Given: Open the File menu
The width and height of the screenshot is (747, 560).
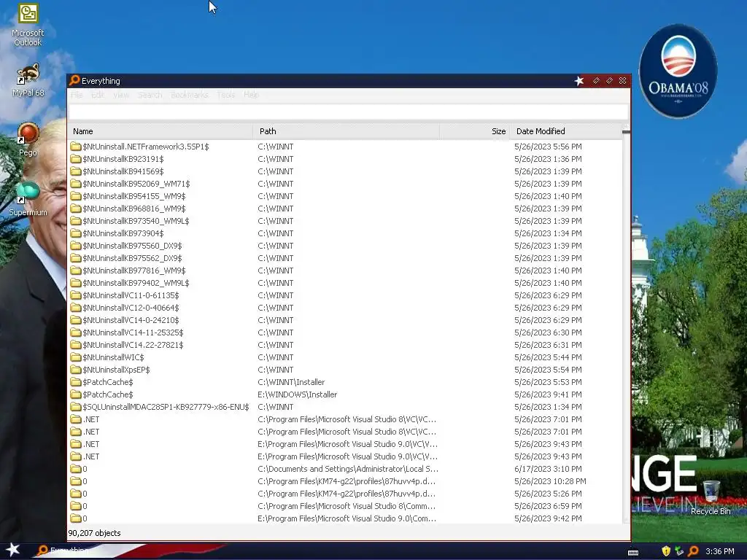Looking at the screenshot, I should [77, 95].
